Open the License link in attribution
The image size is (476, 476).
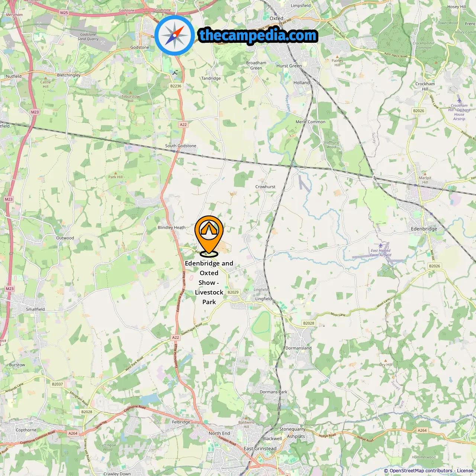(x=465, y=470)
